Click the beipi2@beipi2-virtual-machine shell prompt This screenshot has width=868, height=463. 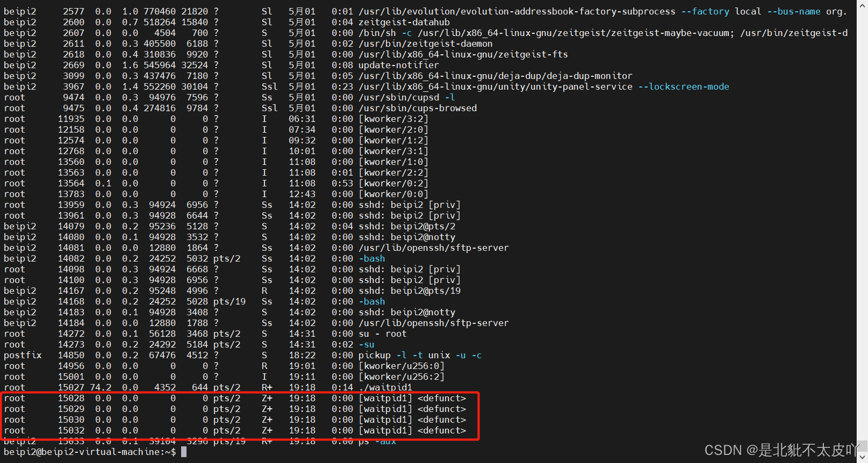90,452
